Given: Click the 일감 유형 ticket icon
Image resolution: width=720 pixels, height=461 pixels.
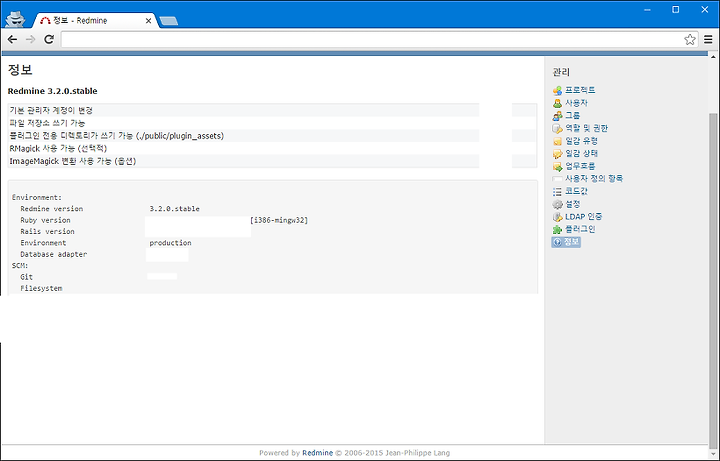Looking at the screenshot, I should tap(557, 141).
